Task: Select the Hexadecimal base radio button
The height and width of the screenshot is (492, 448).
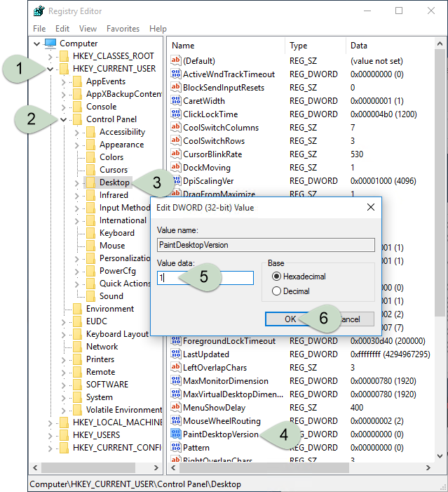Action: click(276, 277)
